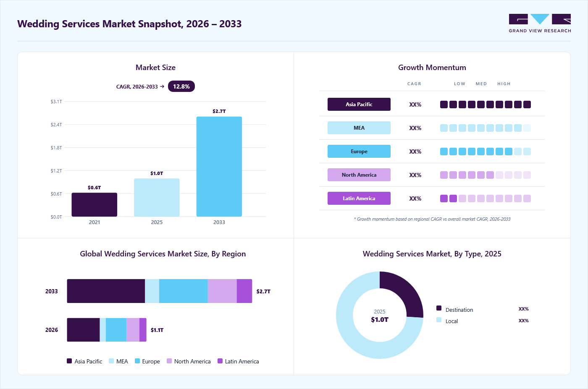Click the $1.0T value in donut center
The height and width of the screenshot is (389, 588).
pyautogui.click(x=380, y=320)
